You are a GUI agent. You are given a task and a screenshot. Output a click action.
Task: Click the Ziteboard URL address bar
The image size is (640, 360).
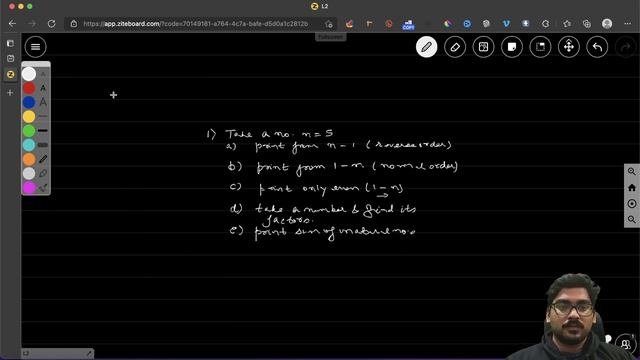coord(196,24)
